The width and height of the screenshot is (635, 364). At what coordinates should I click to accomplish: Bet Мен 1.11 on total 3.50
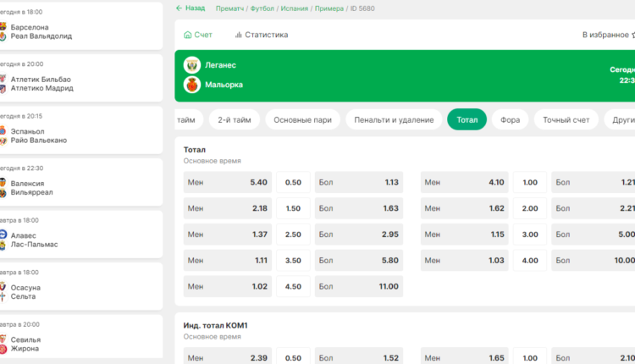[228, 261]
